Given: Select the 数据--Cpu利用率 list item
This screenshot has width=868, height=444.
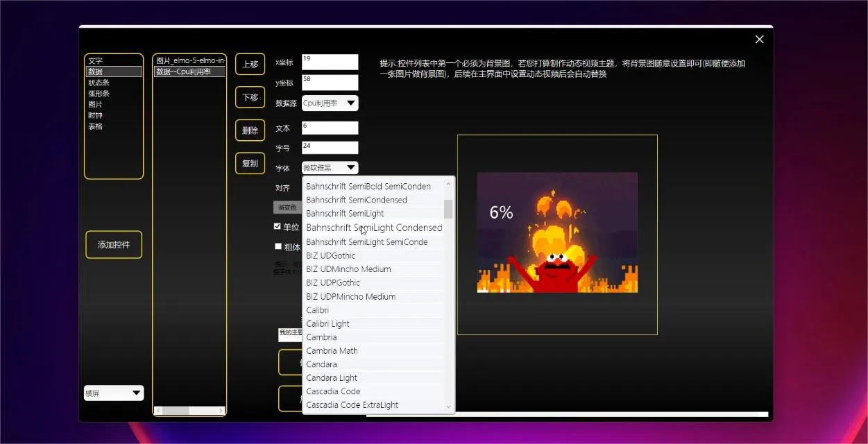Looking at the screenshot, I should (189, 71).
